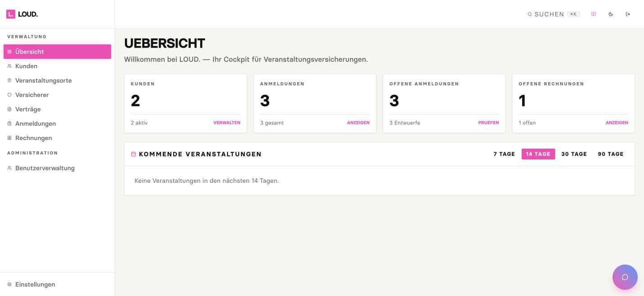Open Kunden in the sidebar
This screenshot has height=296, width=644.
(x=57, y=66)
